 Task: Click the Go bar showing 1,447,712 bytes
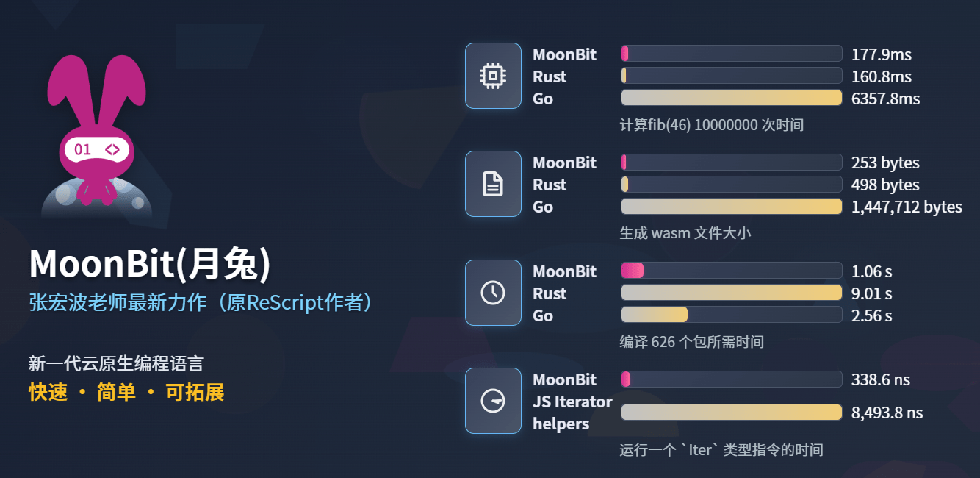(731, 207)
